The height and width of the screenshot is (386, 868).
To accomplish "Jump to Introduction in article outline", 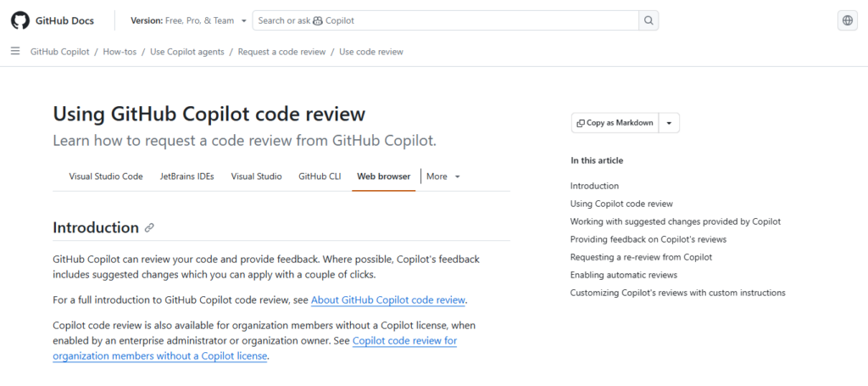I will (x=594, y=186).
